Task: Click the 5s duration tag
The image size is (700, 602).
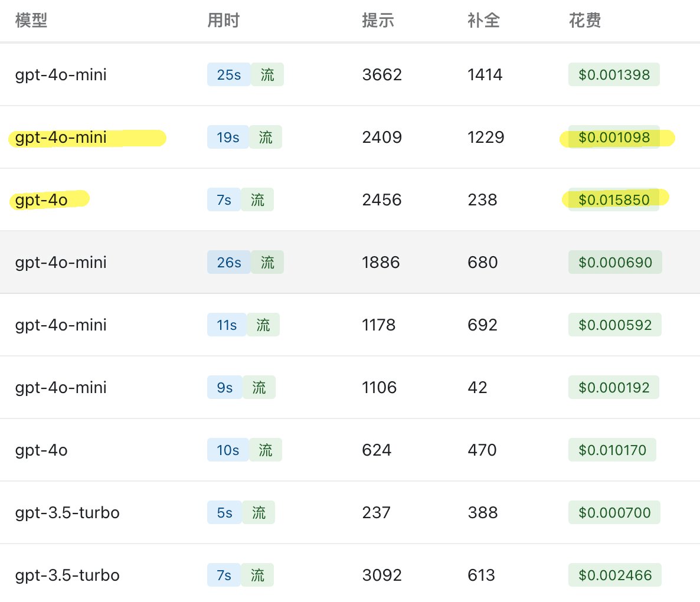Action: point(224,512)
